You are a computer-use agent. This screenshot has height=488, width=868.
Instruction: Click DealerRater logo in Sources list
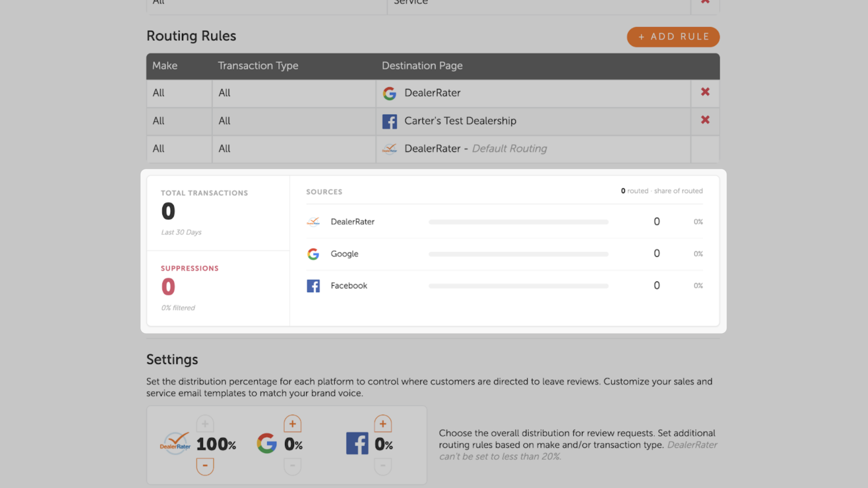click(x=313, y=222)
